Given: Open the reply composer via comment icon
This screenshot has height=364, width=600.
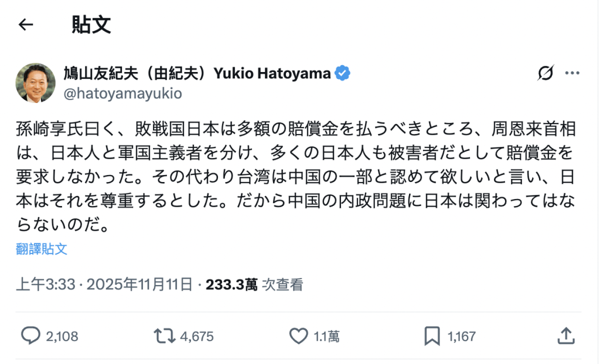Looking at the screenshot, I should pos(31,336).
